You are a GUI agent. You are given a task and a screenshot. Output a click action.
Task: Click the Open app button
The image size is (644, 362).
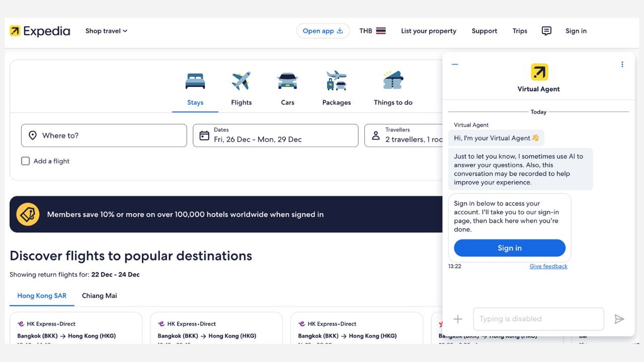pos(323,31)
